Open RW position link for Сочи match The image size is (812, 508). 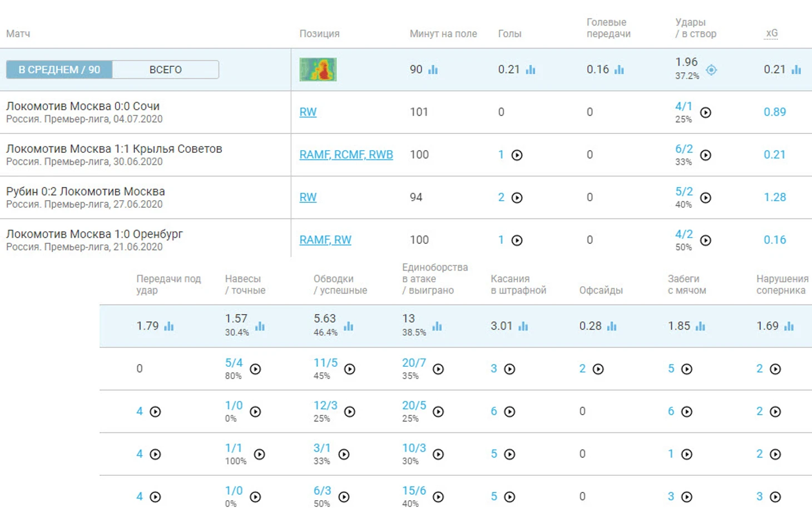coord(308,112)
